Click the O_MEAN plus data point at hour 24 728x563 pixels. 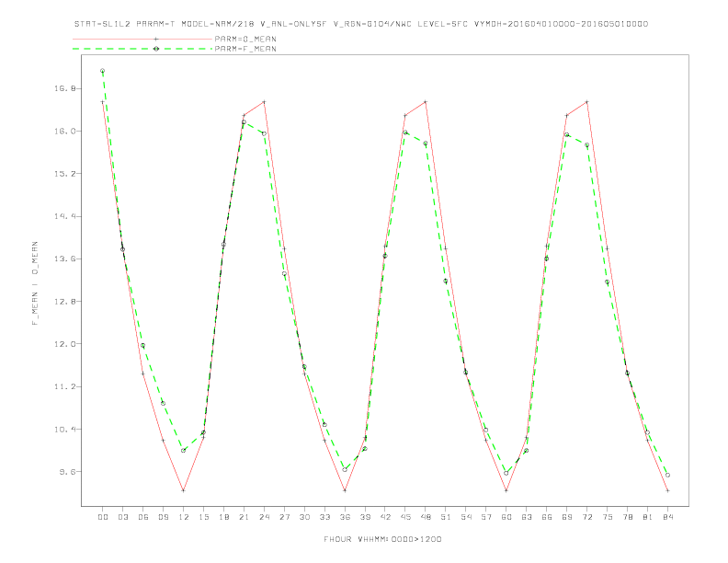tap(264, 102)
